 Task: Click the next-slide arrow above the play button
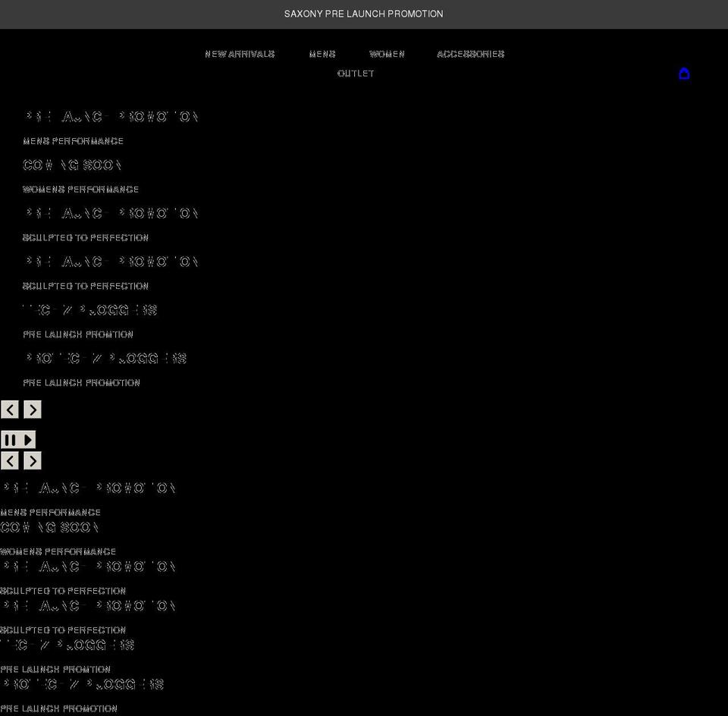[x=33, y=410]
